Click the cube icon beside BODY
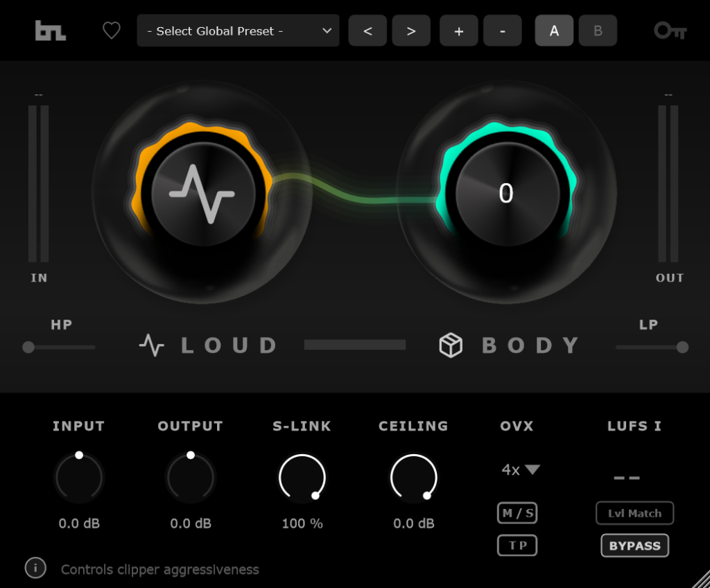 pos(451,345)
